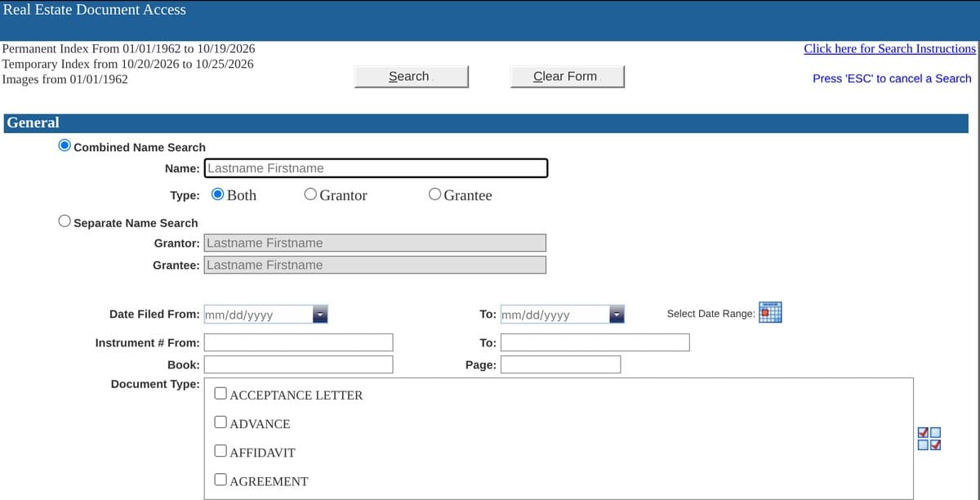Select the Separate Name Search option
Viewport: 980px width, 500px height.
pos(65,221)
